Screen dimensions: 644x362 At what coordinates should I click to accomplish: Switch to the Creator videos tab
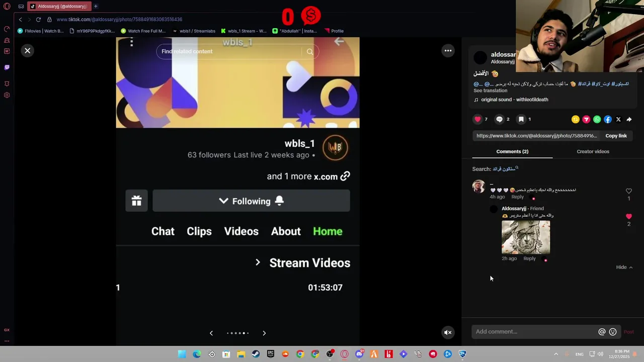click(593, 151)
